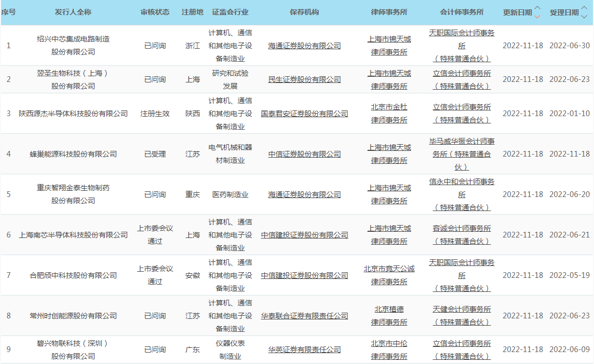This screenshot has width=594, height=364.
Task: Open 北京市竞天公诚律师事务所 law firm link
Action: pyautogui.click(x=389, y=275)
